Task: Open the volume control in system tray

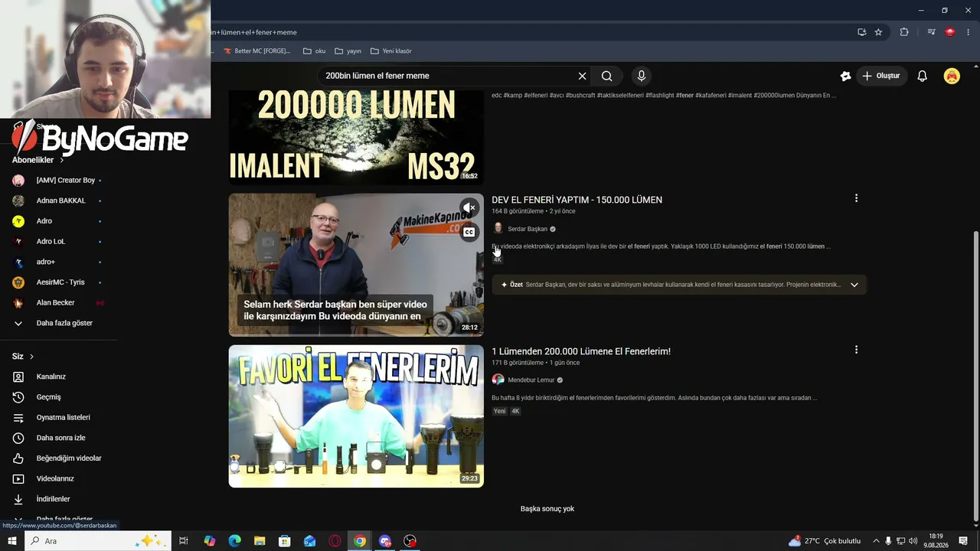Action: click(x=913, y=541)
